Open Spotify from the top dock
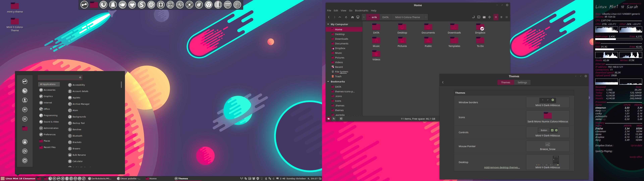The height and width of the screenshot is (181, 644). (x=228, y=5)
